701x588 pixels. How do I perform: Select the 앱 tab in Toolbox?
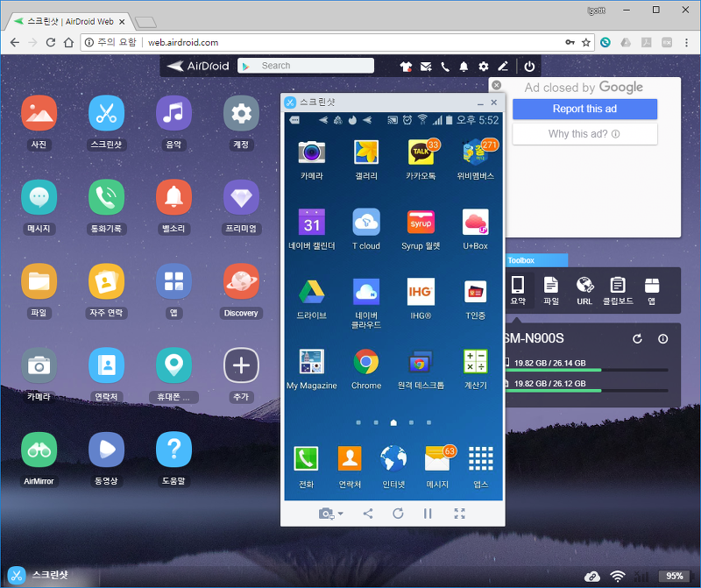(x=652, y=290)
